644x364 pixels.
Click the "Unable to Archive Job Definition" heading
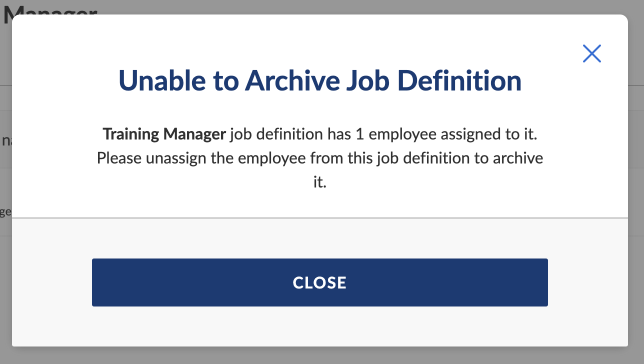click(x=320, y=80)
